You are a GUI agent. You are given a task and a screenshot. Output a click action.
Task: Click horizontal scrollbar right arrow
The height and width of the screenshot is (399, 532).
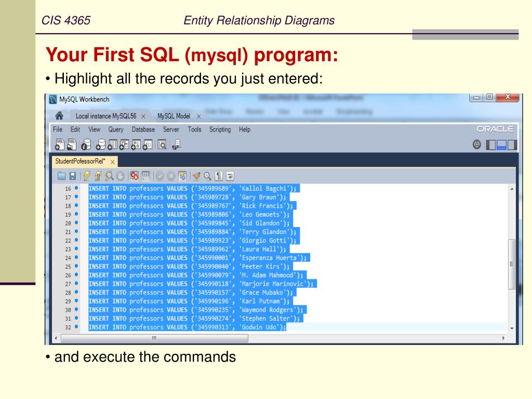point(503,338)
